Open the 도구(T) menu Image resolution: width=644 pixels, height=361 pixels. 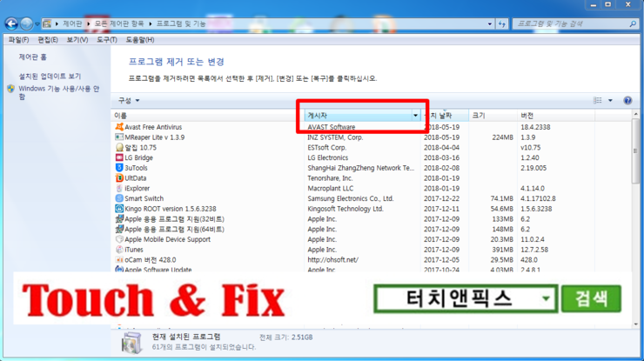107,40
